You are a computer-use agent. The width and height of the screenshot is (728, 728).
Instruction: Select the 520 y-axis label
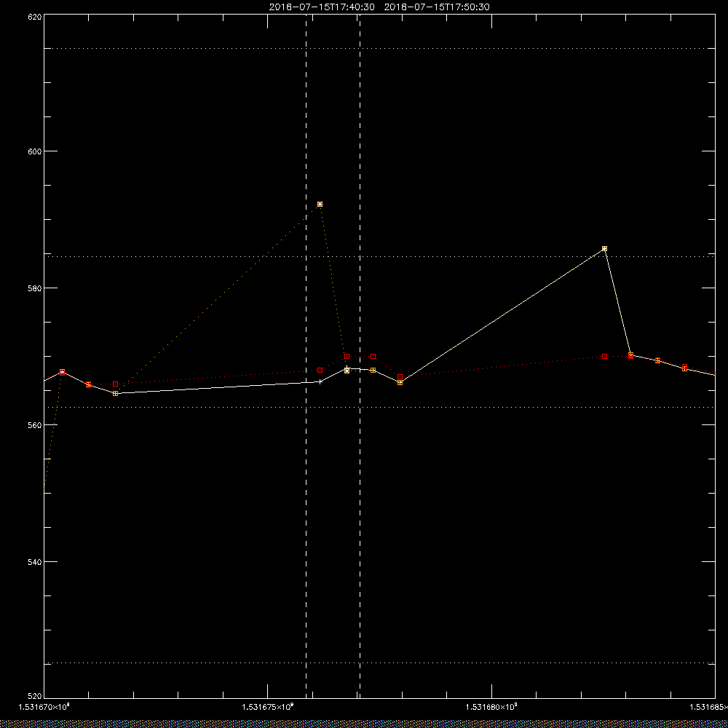pos(36,696)
